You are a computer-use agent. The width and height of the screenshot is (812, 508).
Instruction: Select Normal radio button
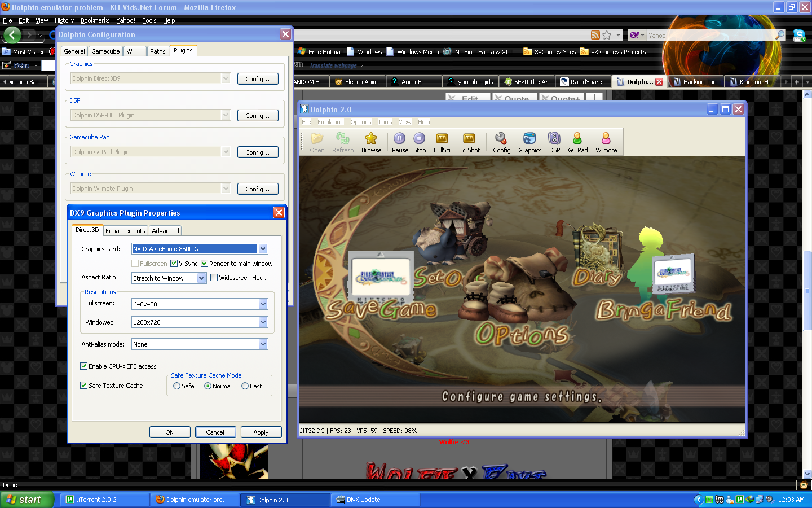click(208, 386)
